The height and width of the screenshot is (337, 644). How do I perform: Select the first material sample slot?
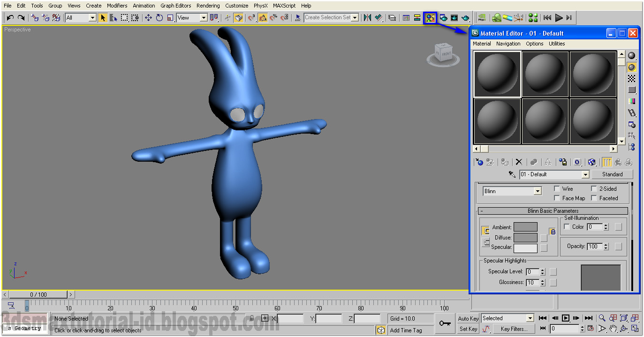point(497,74)
